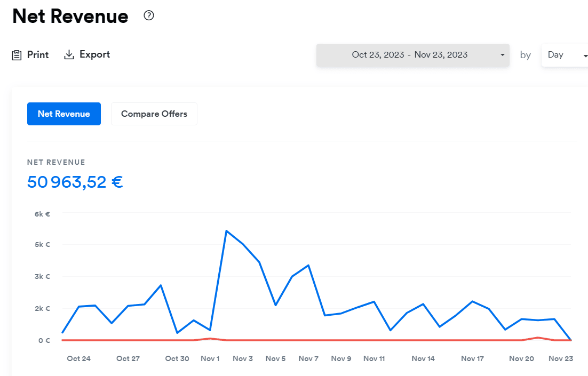Click the Export download icon
This screenshot has width=588, height=376.
(69, 55)
